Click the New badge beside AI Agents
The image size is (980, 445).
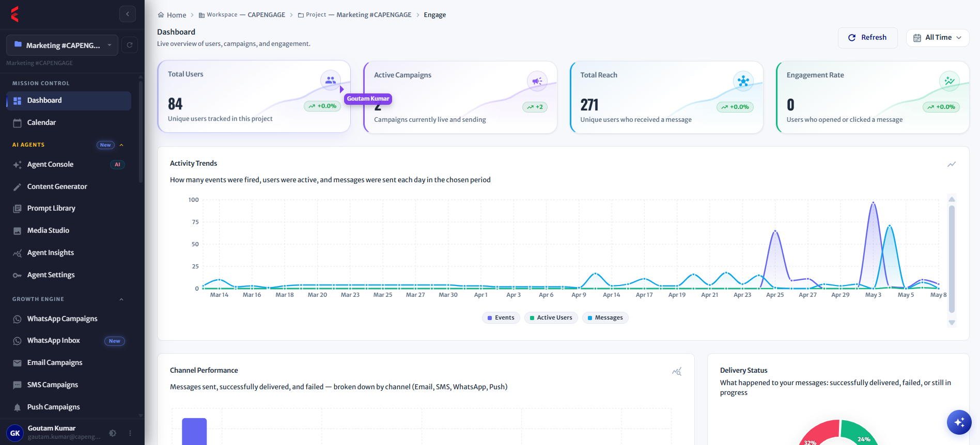pos(105,145)
